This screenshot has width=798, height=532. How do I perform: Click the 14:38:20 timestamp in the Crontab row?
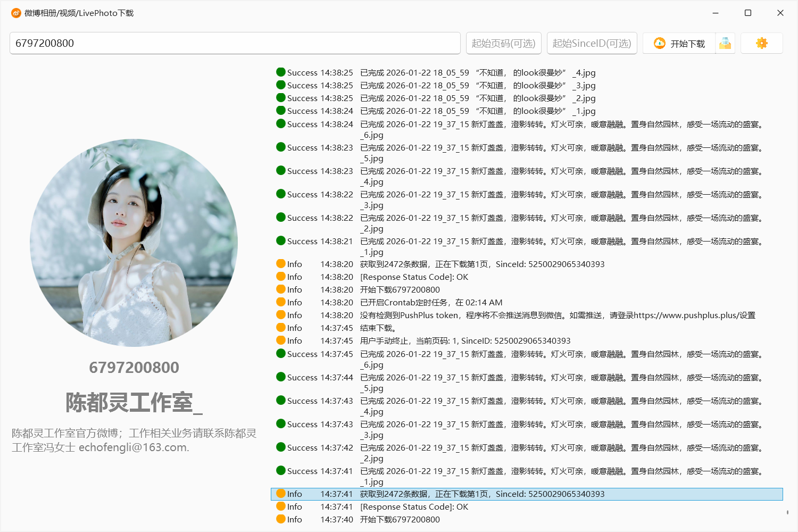pyautogui.click(x=337, y=303)
